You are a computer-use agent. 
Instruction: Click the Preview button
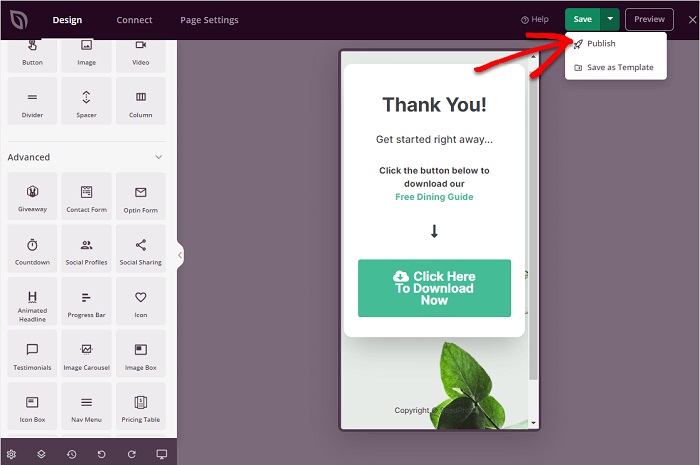click(x=649, y=19)
